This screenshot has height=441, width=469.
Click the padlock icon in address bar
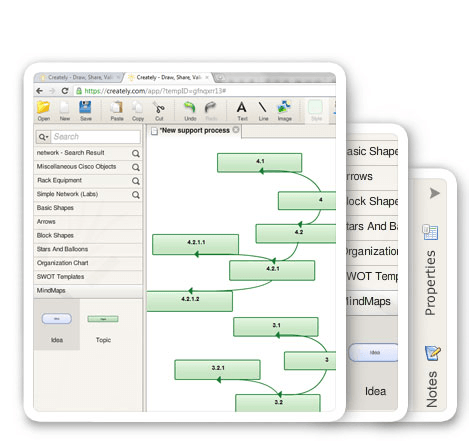pyautogui.click(x=79, y=91)
